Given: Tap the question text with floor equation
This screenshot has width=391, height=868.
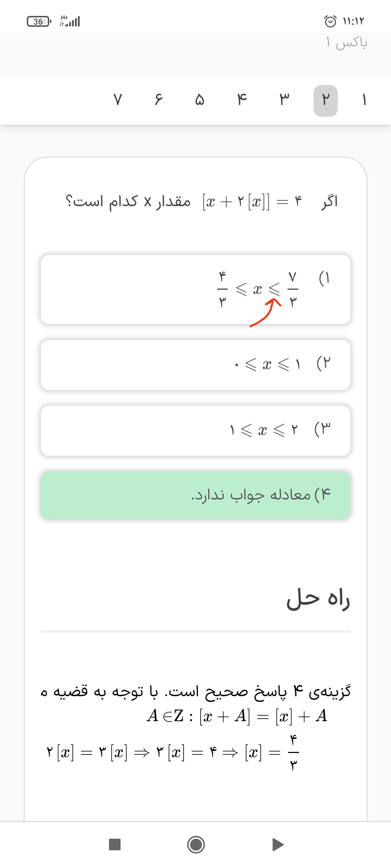Looking at the screenshot, I should coord(201,201).
